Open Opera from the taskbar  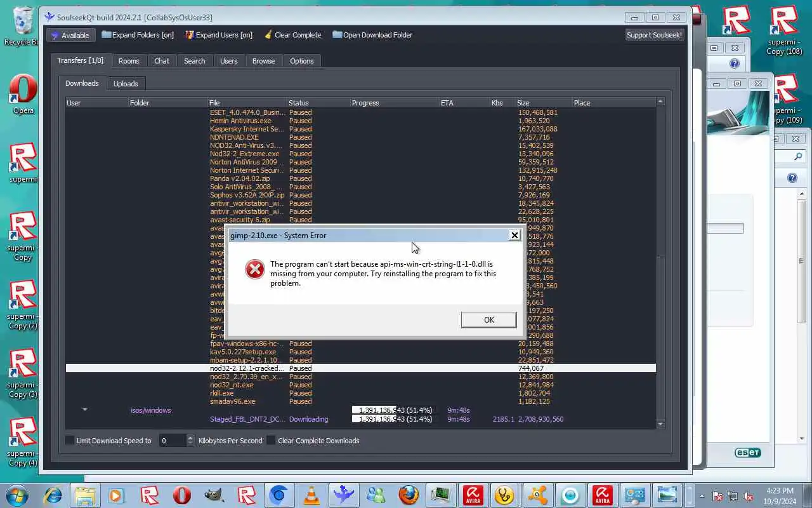click(181, 495)
